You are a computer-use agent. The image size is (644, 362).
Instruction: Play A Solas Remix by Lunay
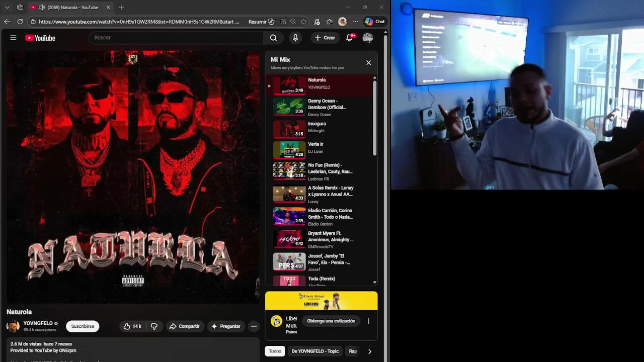320,195
